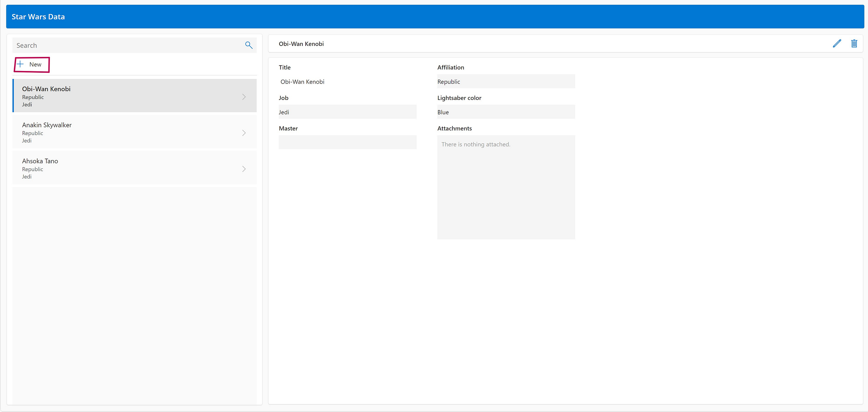Click the Star Wars Data header title
The width and height of the screenshot is (868, 412).
click(x=38, y=17)
